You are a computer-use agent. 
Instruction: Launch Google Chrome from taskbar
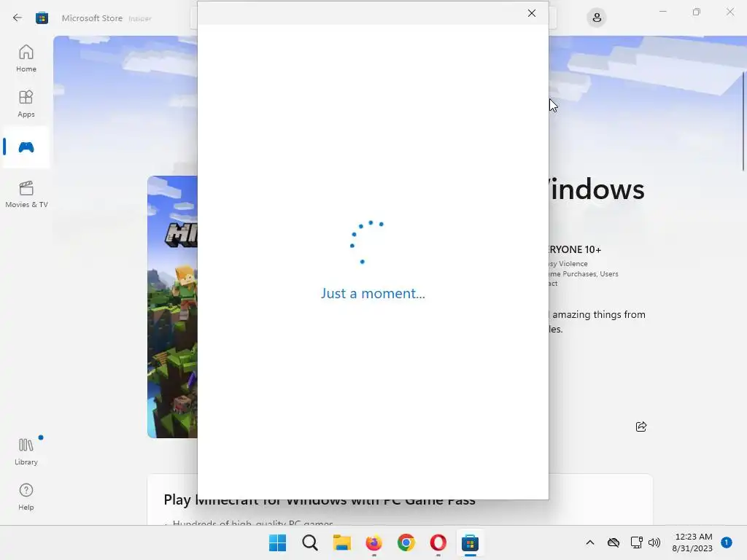[x=406, y=542]
